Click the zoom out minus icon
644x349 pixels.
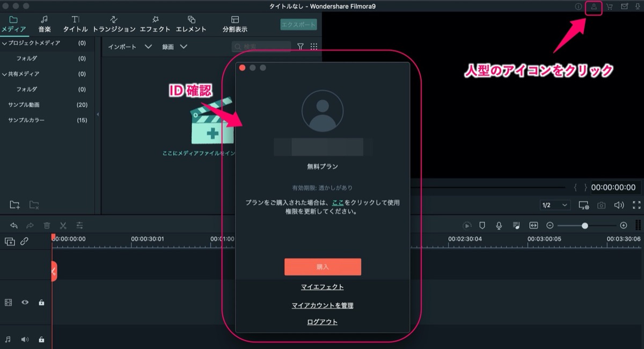(x=550, y=226)
